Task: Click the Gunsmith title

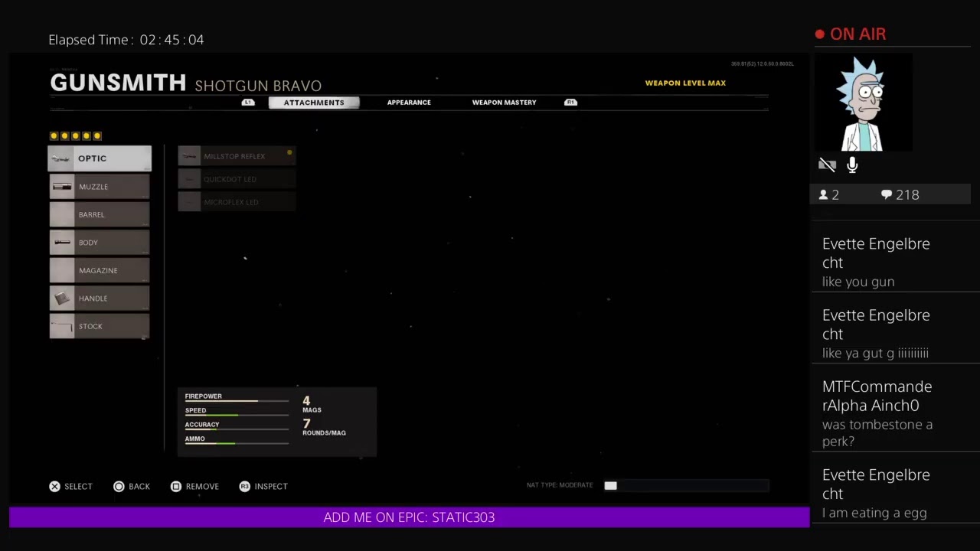Action: coord(118,83)
